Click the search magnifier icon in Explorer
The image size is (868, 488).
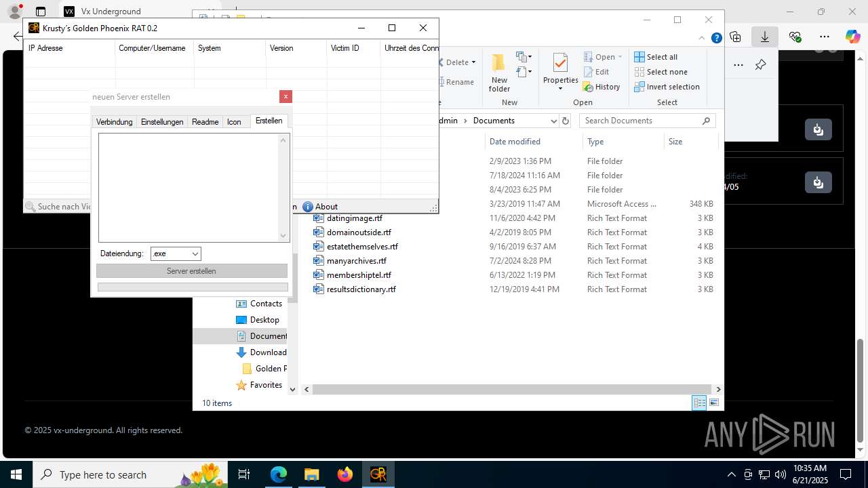[x=706, y=121]
